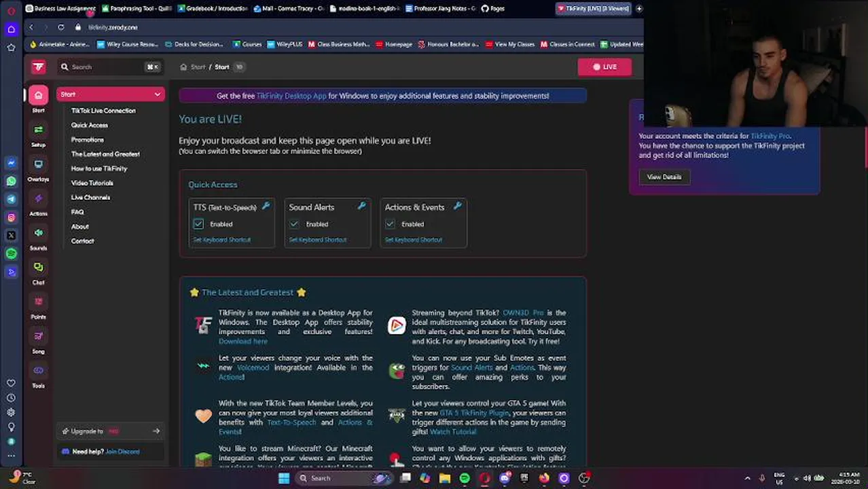This screenshot has width=868, height=489.
Task: Switch to Paraphrasing Tool tab
Action: (x=137, y=8)
